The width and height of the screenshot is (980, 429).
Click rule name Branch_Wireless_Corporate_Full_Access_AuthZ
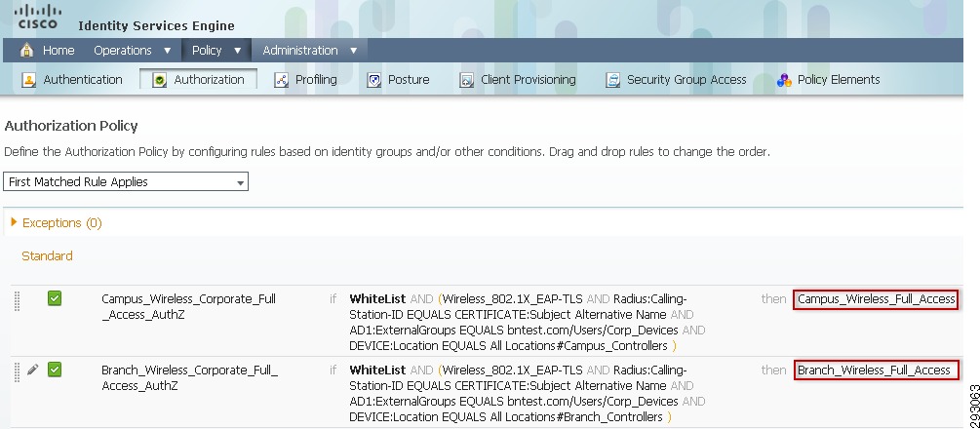(189, 377)
